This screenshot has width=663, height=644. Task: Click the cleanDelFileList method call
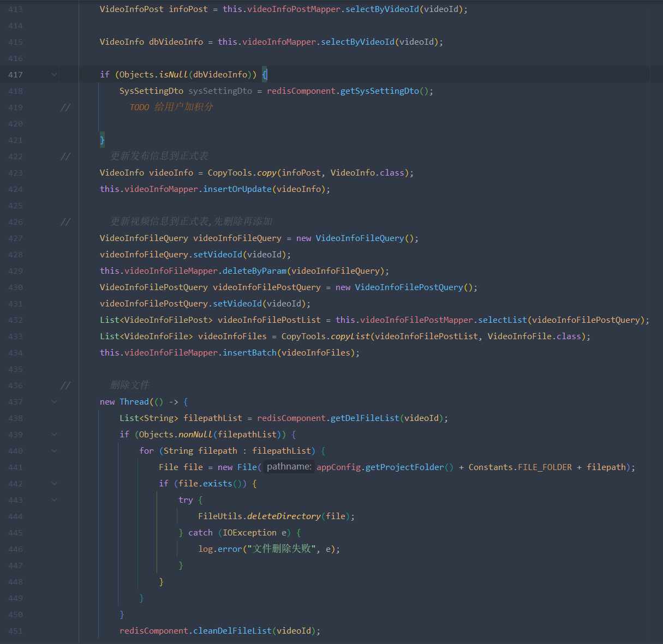click(232, 631)
